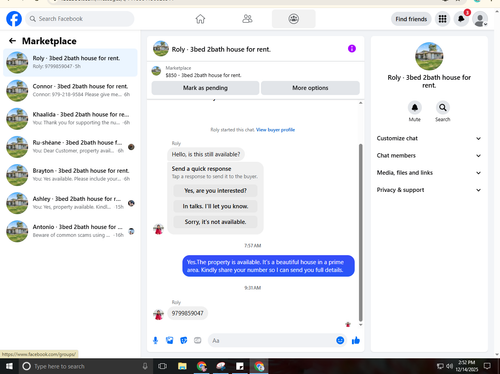The height and width of the screenshot is (374, 500).
Task: Click the chat scroll up arrow
Action: 360,103
